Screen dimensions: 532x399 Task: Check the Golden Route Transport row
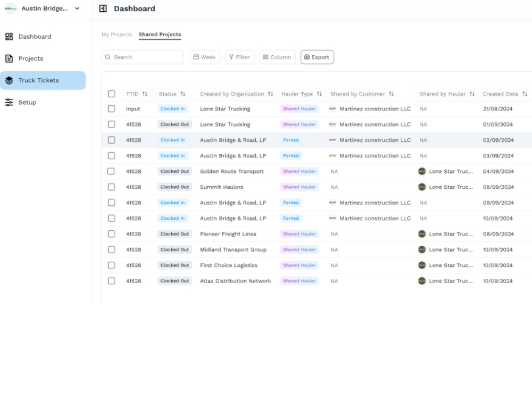coord(111,171)
